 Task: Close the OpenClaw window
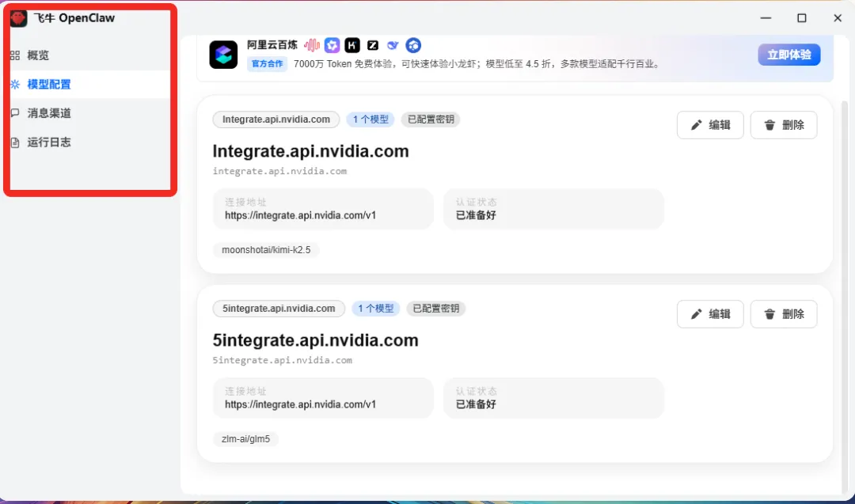(838, 18)
